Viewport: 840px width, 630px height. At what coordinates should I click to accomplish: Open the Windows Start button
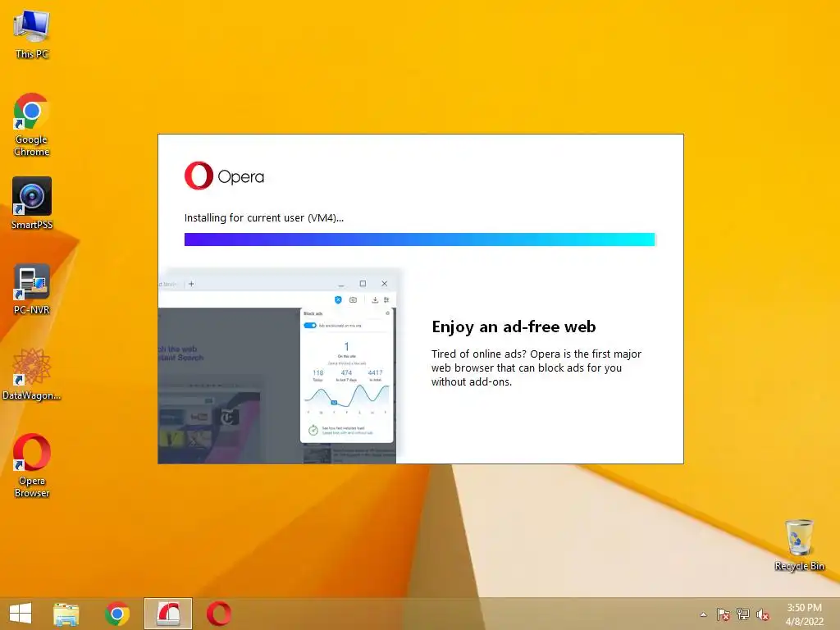coord(21,614)
